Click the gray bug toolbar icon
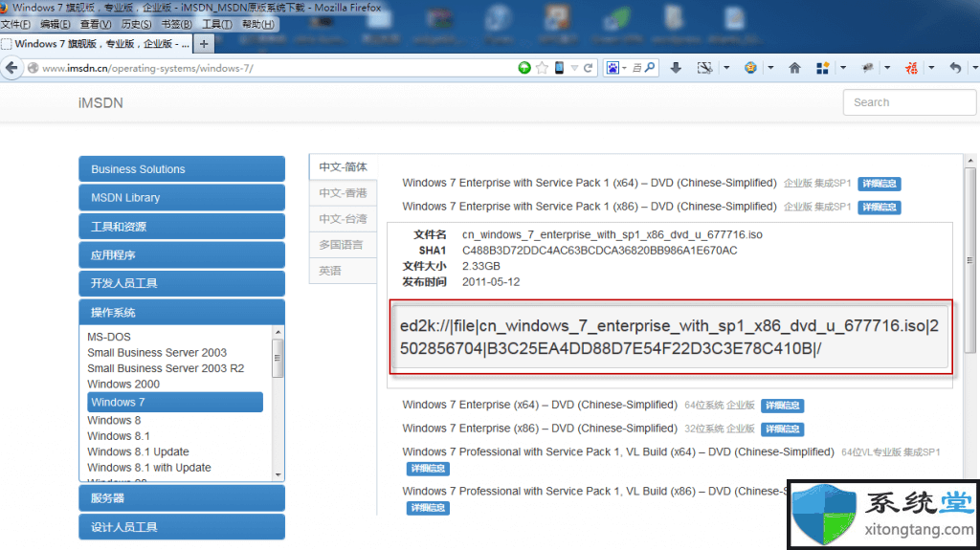Viewport: 980px width, 550px height. [x=867, y=68]
